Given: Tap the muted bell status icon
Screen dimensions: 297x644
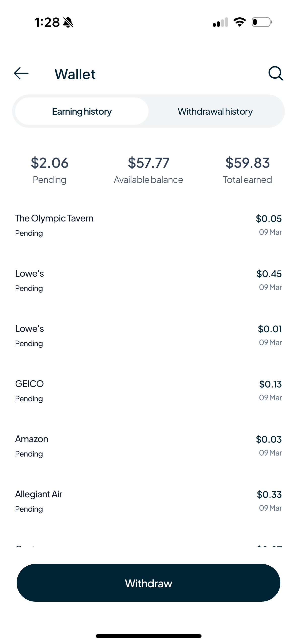Looking at the screenshot, I should pyautogui.click(x=68, y=22).
